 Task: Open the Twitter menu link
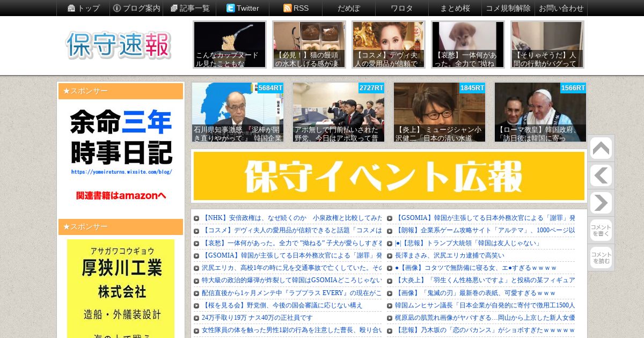click(x=243, y=8)
